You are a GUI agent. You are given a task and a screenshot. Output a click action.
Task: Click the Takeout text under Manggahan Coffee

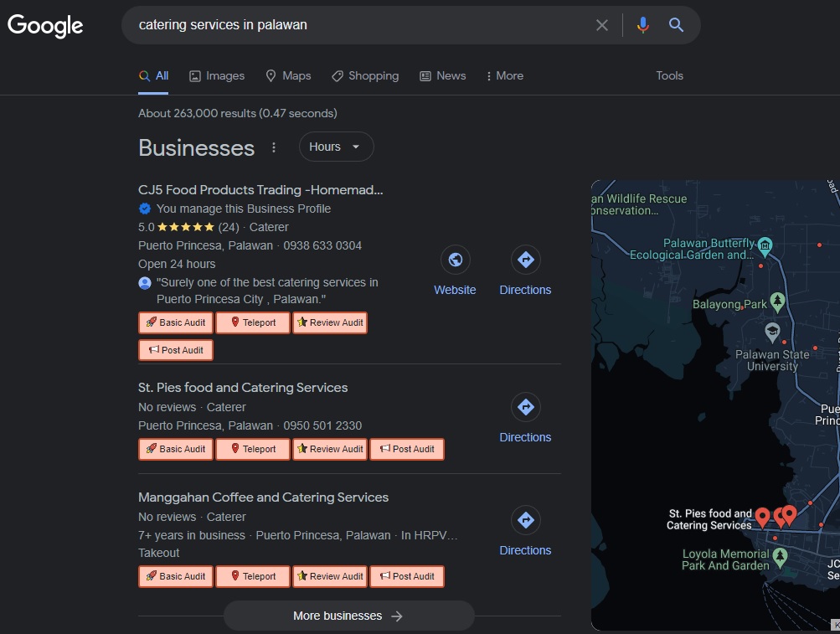pyautogui.click(x=158, y=553)
